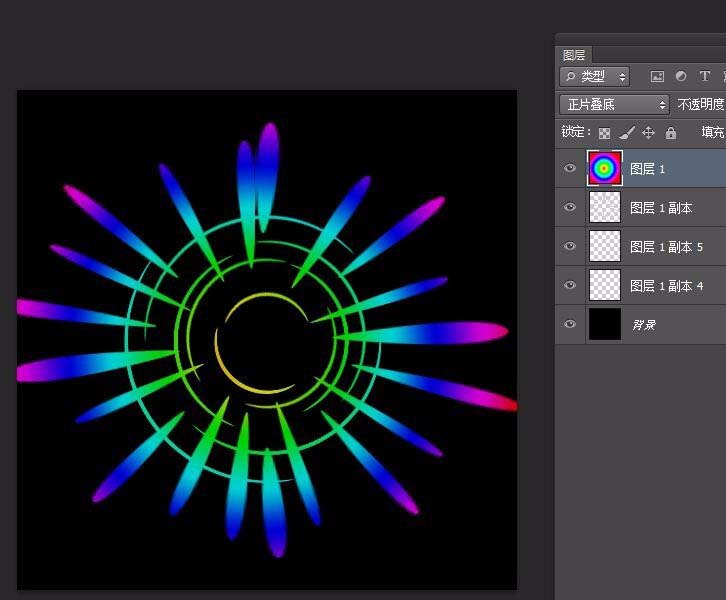726x600 pixels.
Task: Hide the 背景 background layer
Action: pyautogui.click(x=570, y=324)
